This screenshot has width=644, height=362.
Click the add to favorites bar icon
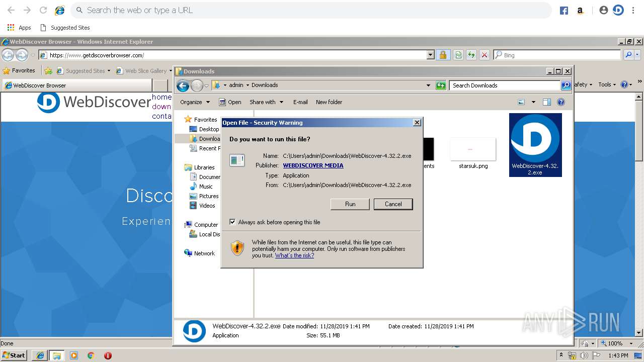tap(48, 71)
